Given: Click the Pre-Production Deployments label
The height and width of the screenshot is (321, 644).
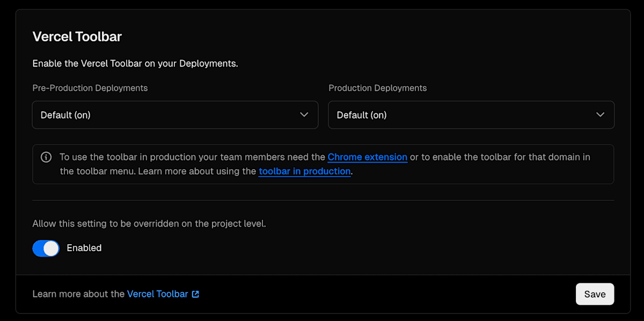Looking at the screenshot, I should [90, 88].
